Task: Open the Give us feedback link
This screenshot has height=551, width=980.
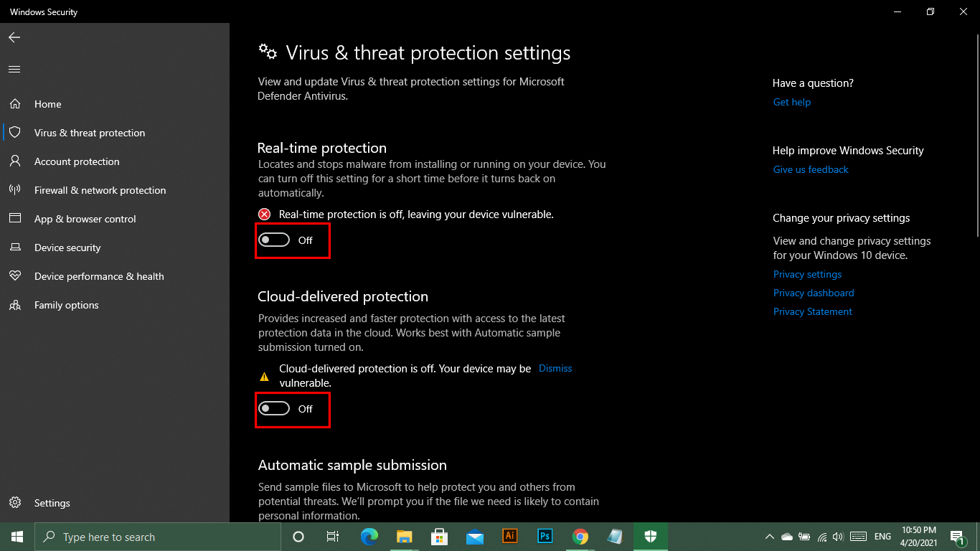Action: click(811, 169)
